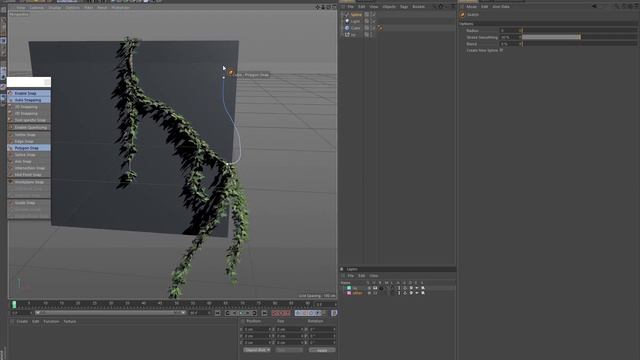Enable Intersection Snap option
This screenshot has height=360, width=640.
click(29, 168)
